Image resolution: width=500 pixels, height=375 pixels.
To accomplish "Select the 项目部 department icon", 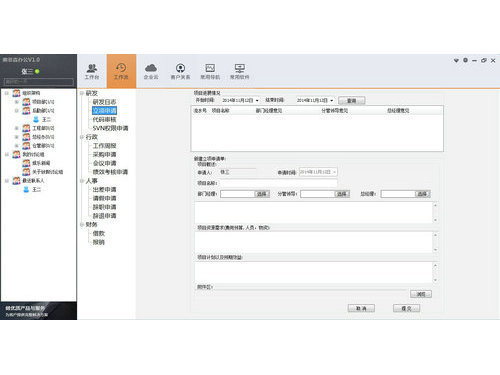I will (x=26, y=102).
